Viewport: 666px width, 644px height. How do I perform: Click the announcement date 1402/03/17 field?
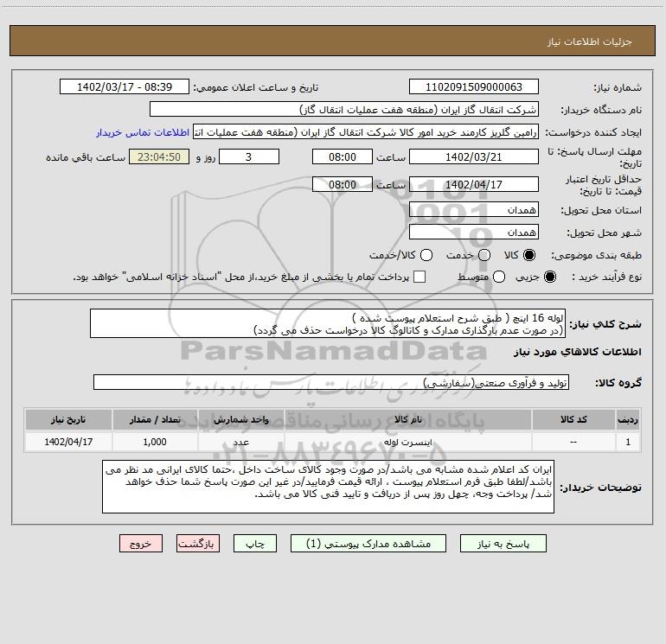(125, 87)
